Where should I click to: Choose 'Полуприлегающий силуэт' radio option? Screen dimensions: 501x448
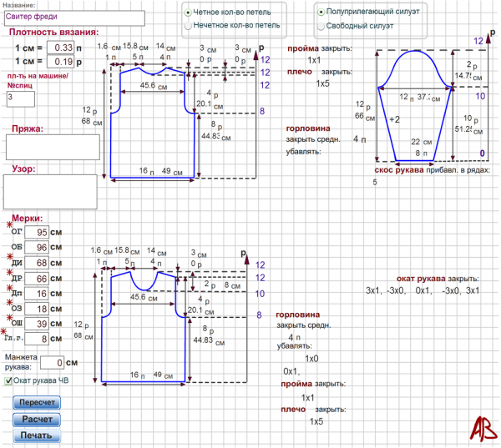click(x=321, y=13)
